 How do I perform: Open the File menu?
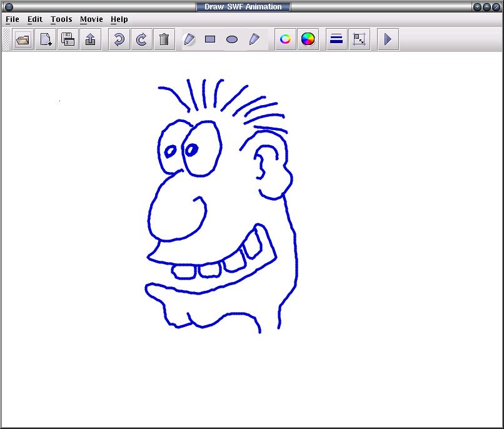click(13, 19)
